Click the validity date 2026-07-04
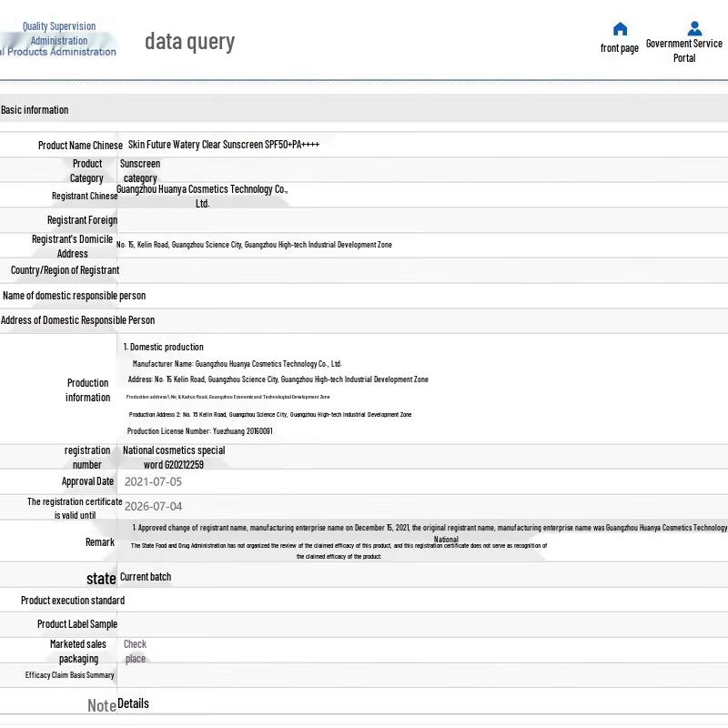 point(153,506)
